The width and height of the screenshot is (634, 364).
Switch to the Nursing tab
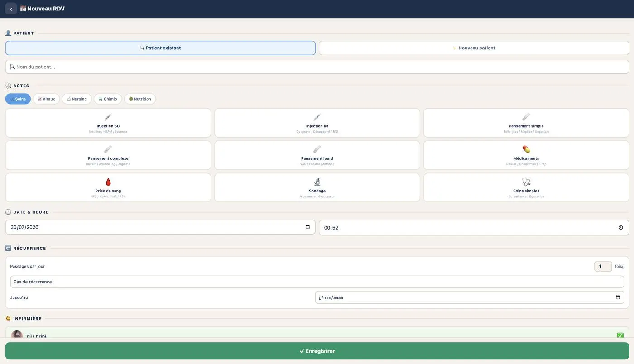(x=77, y=99)
